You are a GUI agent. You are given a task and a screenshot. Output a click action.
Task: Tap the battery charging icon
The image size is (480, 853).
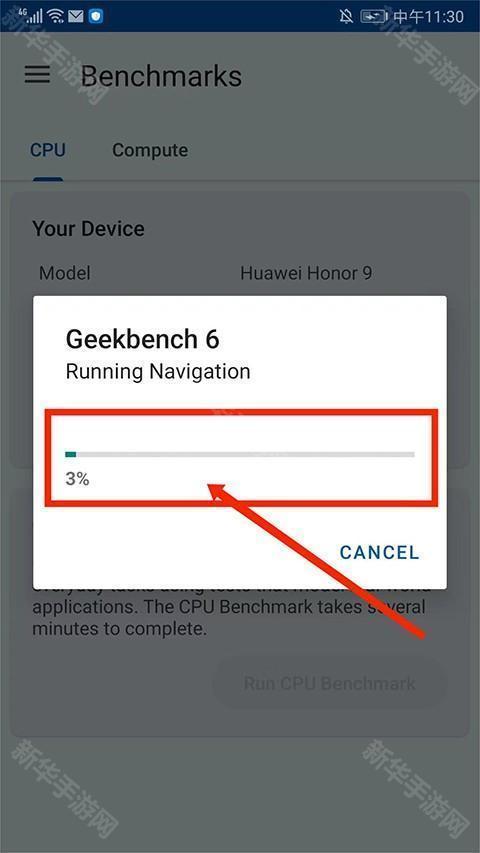[x=374, y=16]
